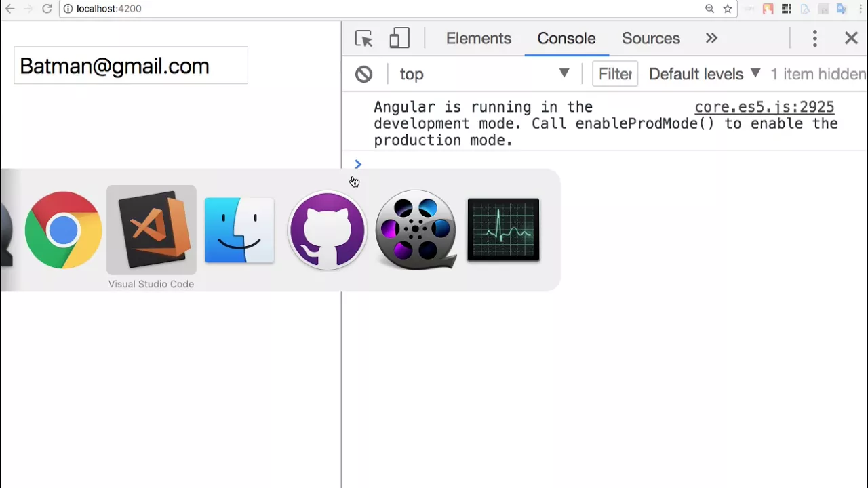Screen dimensions: 868x488
Task: Toggle the device toolbar in DevTools
Action: [x=399, y=39]
